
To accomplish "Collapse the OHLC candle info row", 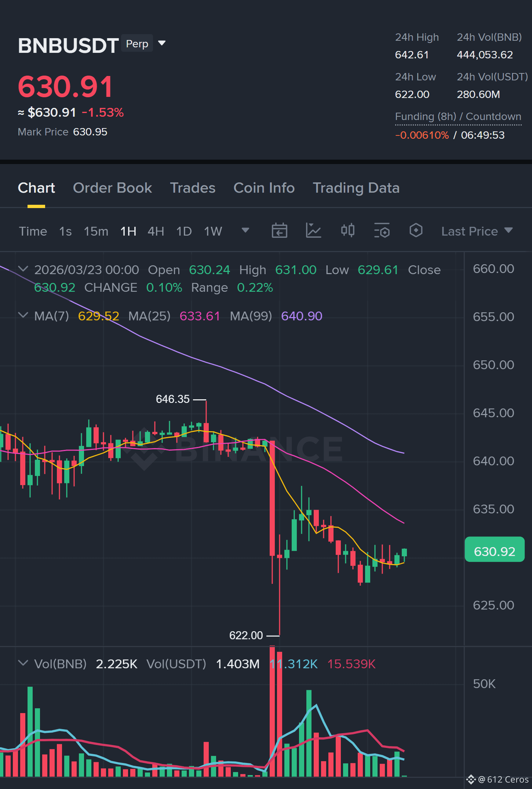I will pyautogui.click(x=23, y=269).
